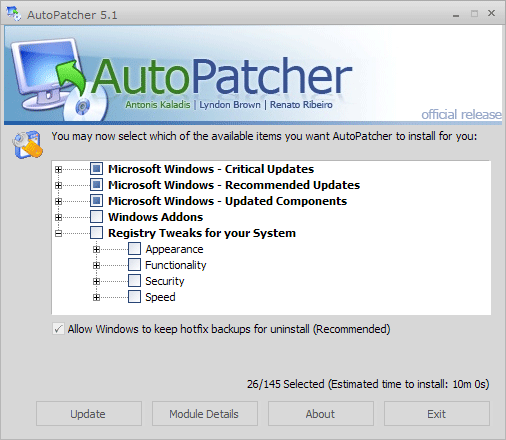Expand the Windows Addons tree node
Image resolution: width=506 pixels, height=440 pixels.
[58, 217]
